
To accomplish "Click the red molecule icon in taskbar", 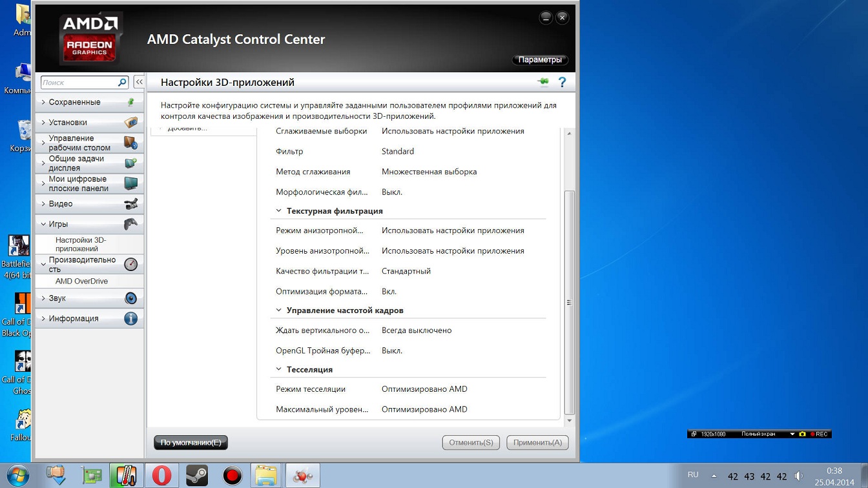I will [302, 476].
